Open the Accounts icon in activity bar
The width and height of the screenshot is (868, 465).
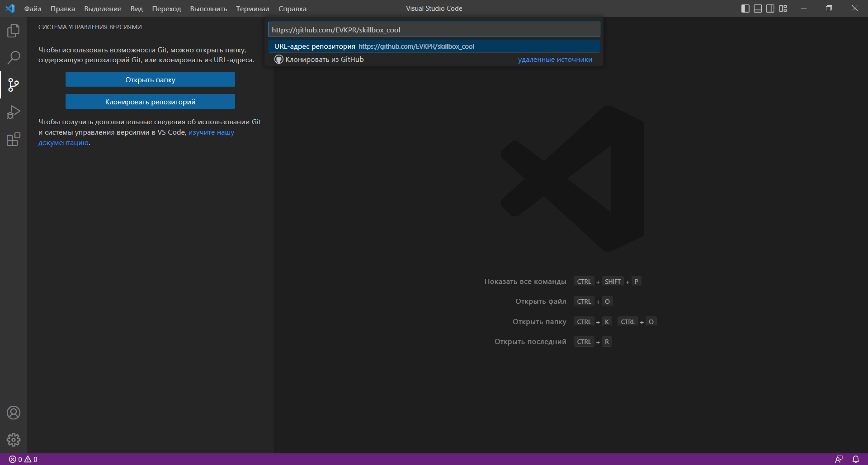14,413
